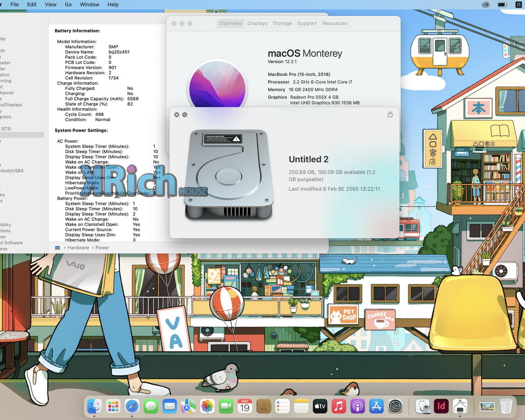Click the Untitled 2 disk name
The image size is (525, 420).
point(308,159)
